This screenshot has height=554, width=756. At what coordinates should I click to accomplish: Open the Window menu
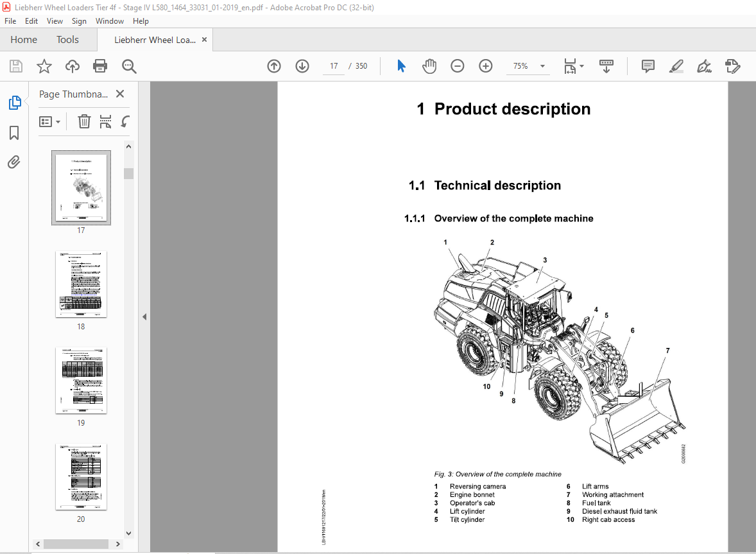(110, 21)
